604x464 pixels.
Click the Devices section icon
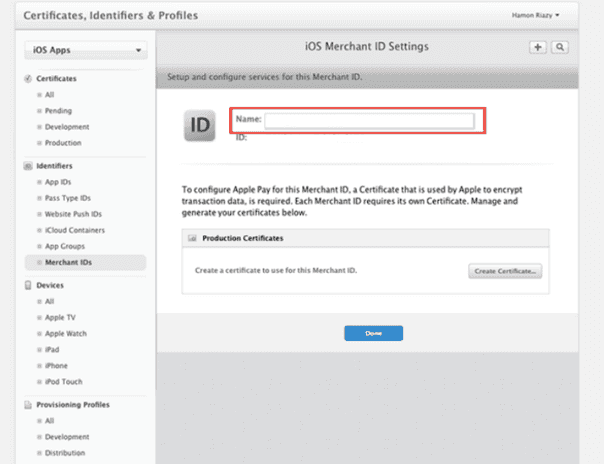coord(27,285)
